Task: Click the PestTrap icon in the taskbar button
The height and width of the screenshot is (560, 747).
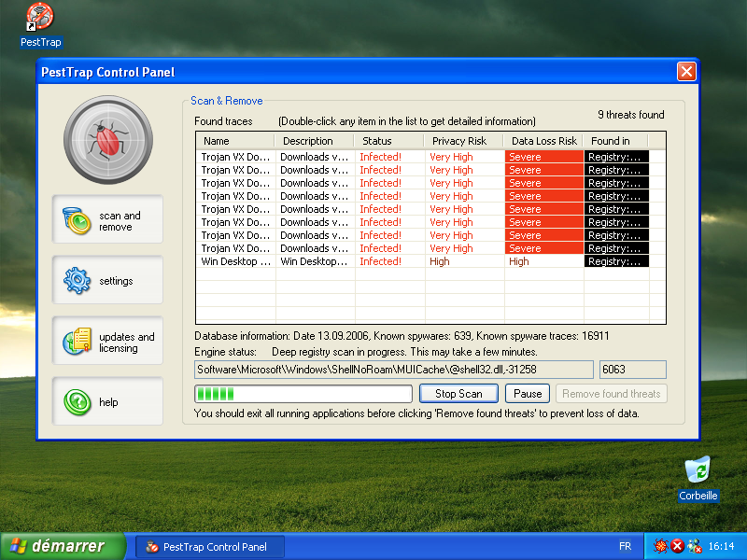Action: coord(152,547)
